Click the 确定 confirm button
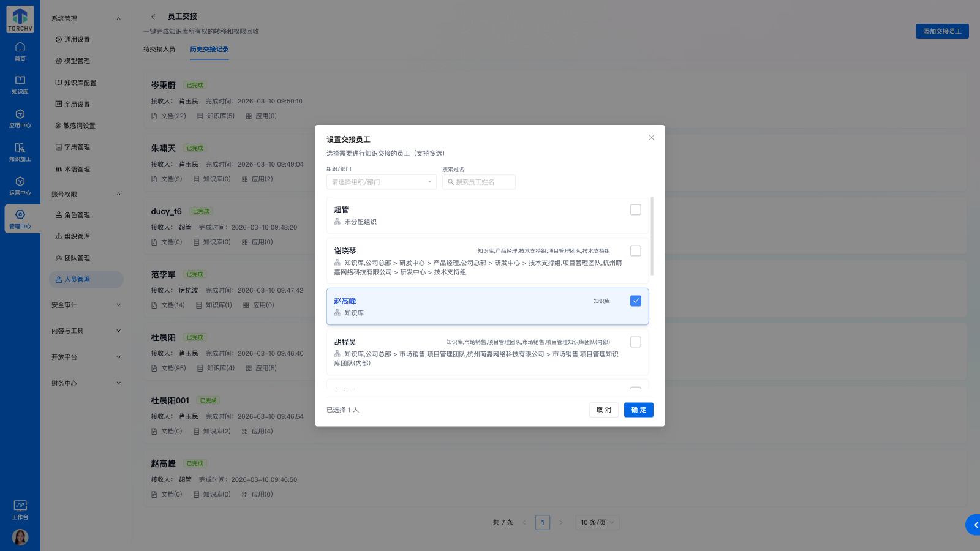Viewport: 980px width, 551px height. pos(638,410)
